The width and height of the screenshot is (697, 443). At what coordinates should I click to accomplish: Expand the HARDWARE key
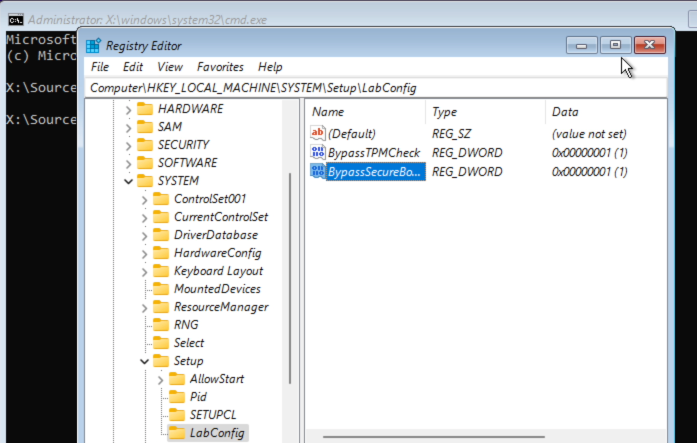[x=128, y=109]
